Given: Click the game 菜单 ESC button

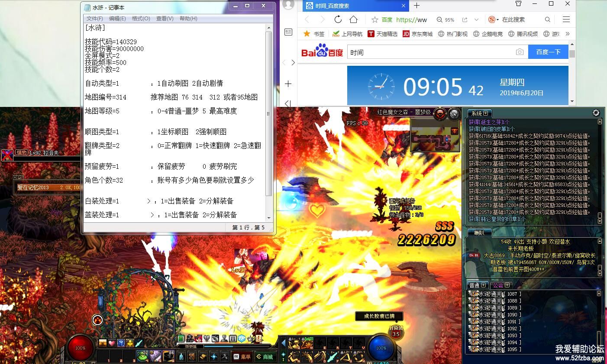Looking at the screenshot, I should [x=242, y=357].
